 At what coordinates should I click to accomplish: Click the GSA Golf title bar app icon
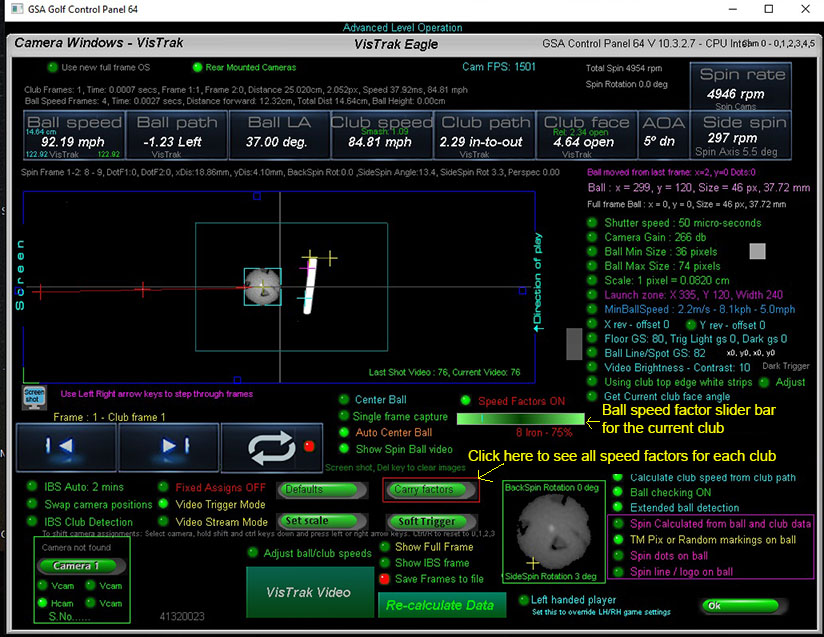click(17, 9)
